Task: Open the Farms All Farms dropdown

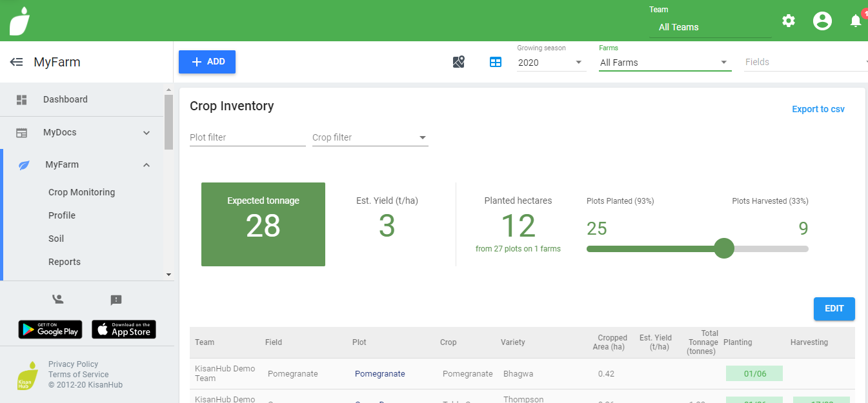Action: tap(665, 63)
